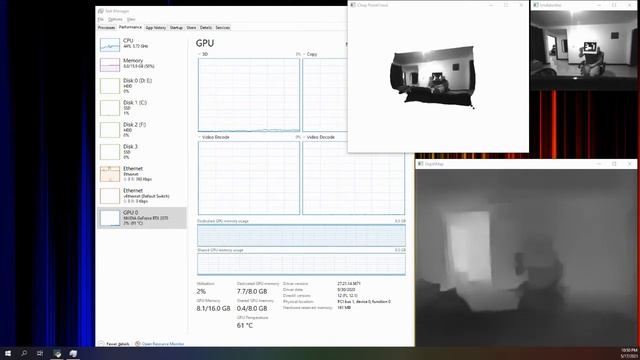
Task: Click the 3D engine usage graph
Action: [x=249, y=95]
